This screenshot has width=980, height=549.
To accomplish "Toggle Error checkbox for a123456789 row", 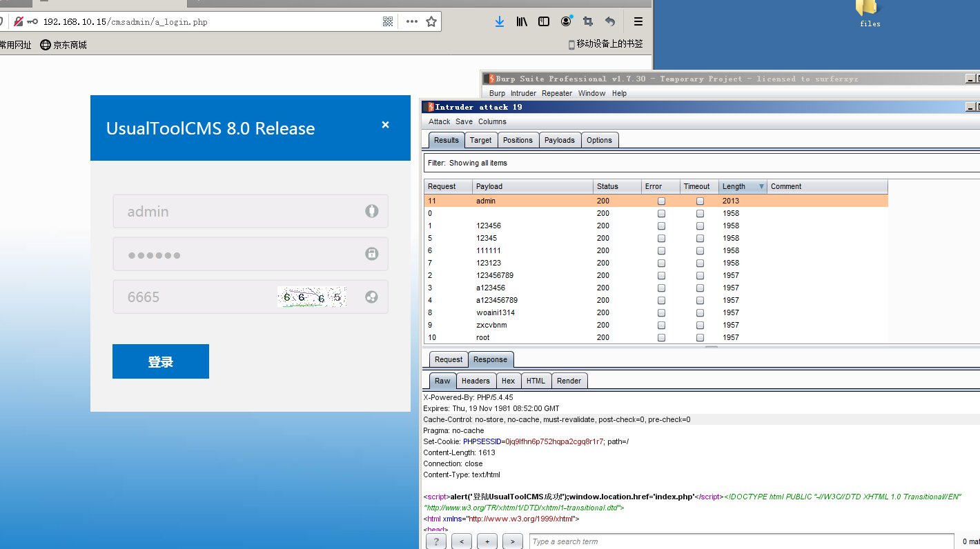I will coord(661,300).
